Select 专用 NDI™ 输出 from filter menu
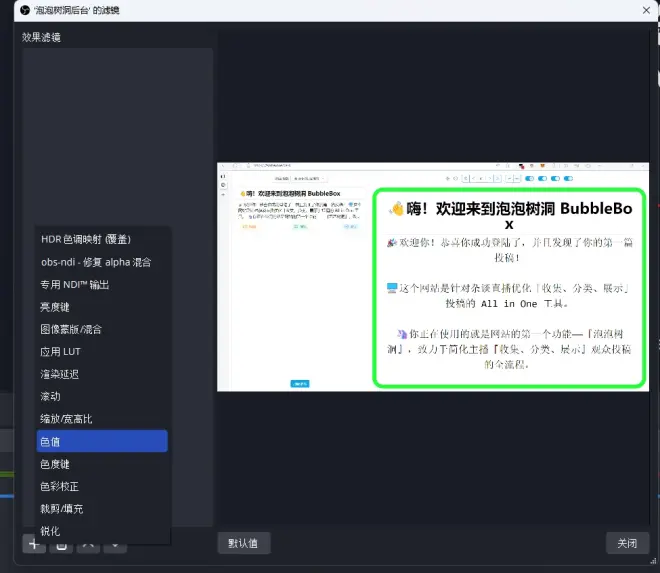 pyautogui.click(x=102, y=285)
